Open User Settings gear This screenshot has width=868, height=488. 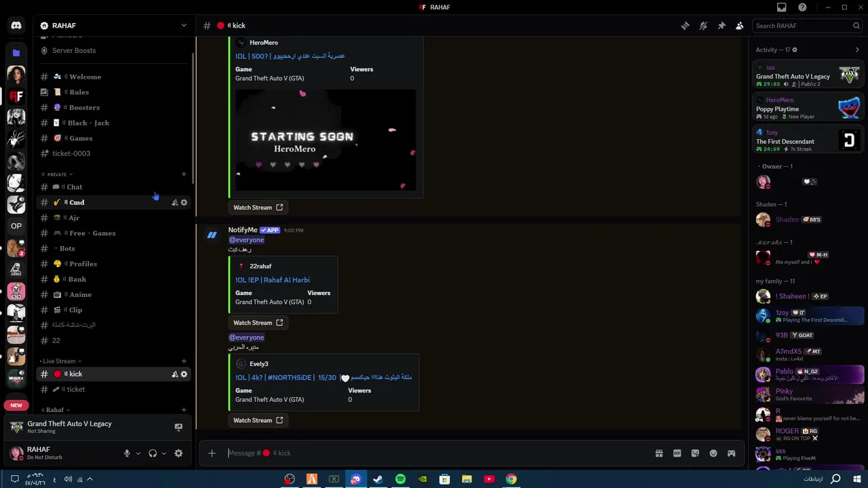178,453
